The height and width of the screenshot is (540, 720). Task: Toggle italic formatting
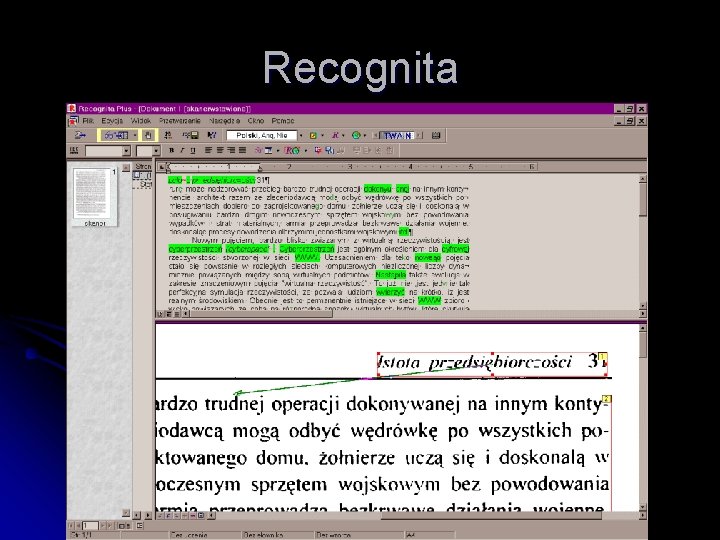pyautogui.click(x=182, y=150)
